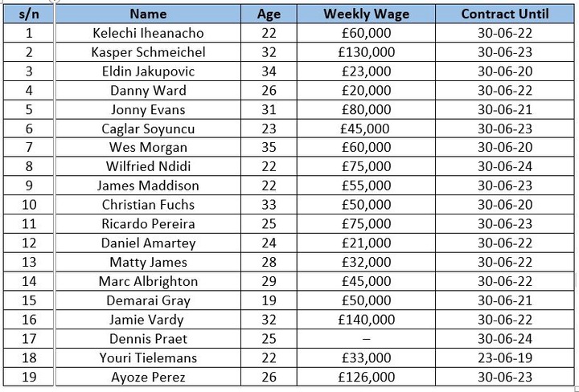This screenshot has width=579, height=392.
Task: Select Jonny Evans' 30-06-21 contract cell
Action: (x=505, y=109)
